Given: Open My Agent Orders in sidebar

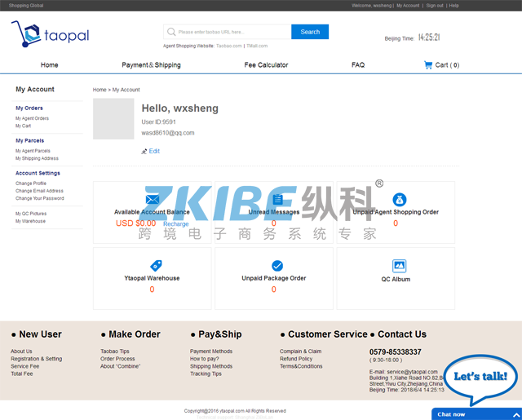Looking at the screenshot, I should coord(32,118).
